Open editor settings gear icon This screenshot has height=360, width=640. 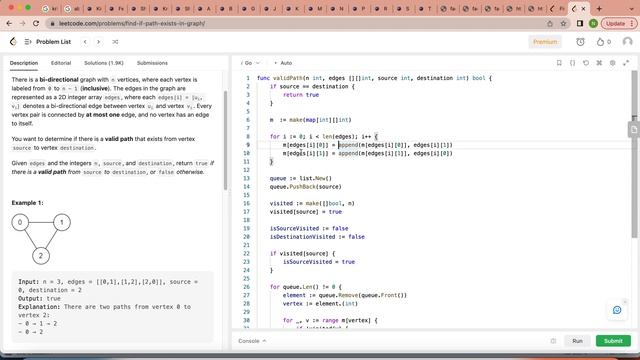tap(612, 63)
